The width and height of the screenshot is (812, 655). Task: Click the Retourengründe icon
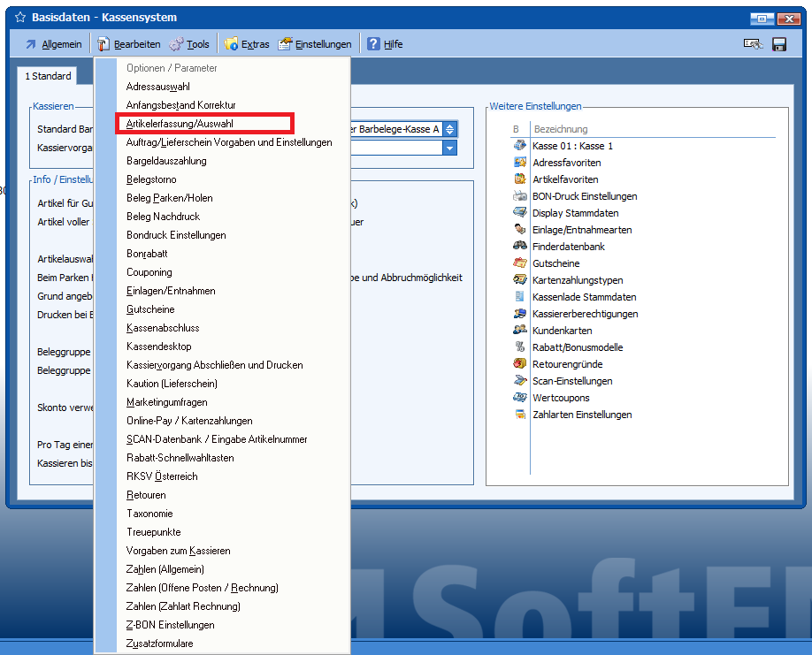click(520, 364)
